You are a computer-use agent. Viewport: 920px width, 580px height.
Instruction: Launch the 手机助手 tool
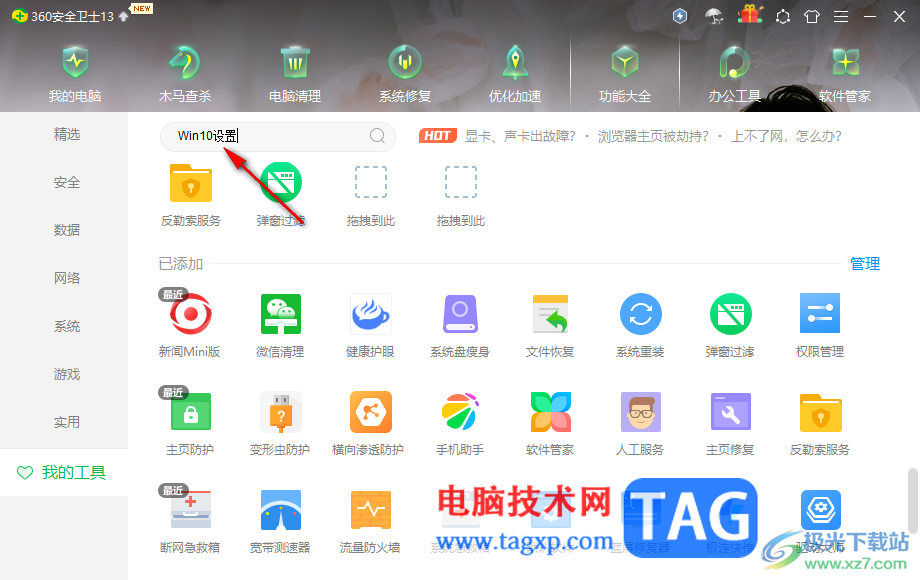point(460,422)
